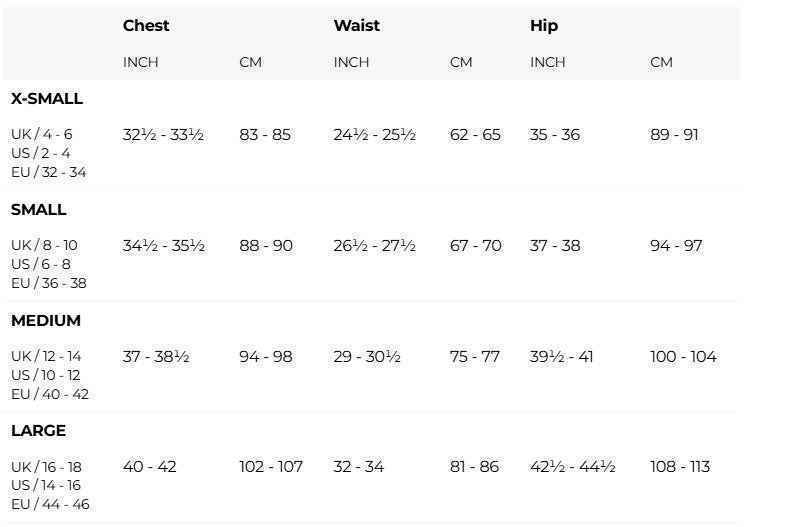Select the Hip column header
The image size is (797, 527).
tap(544, 25)
